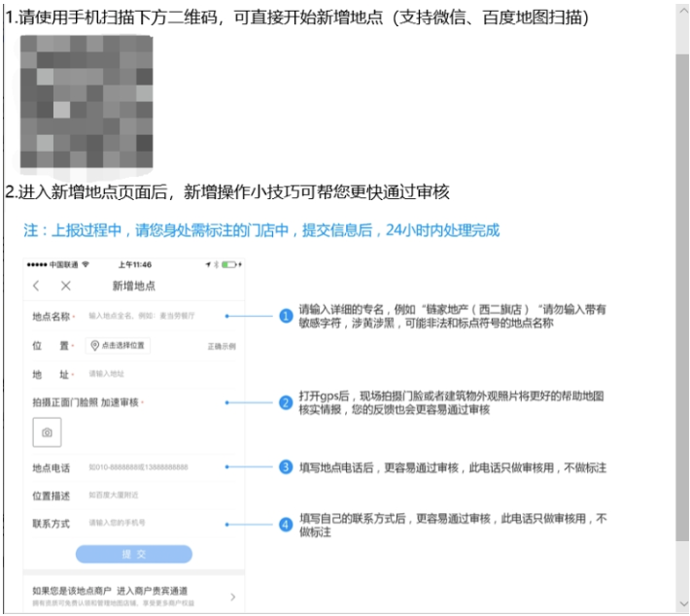Click the vertical scrollbar thumb
The image size is (690, 616).
point(682,298)
